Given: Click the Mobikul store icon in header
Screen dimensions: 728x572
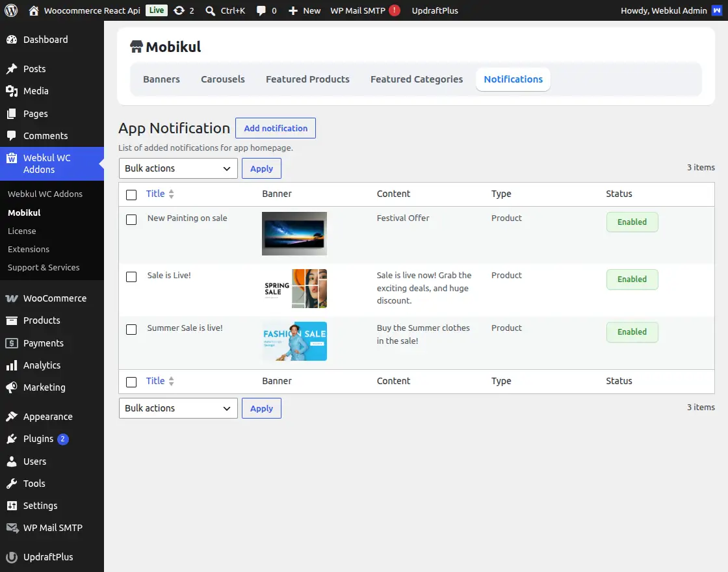Looking at the screenshot, I should click(x=136, y=46).
